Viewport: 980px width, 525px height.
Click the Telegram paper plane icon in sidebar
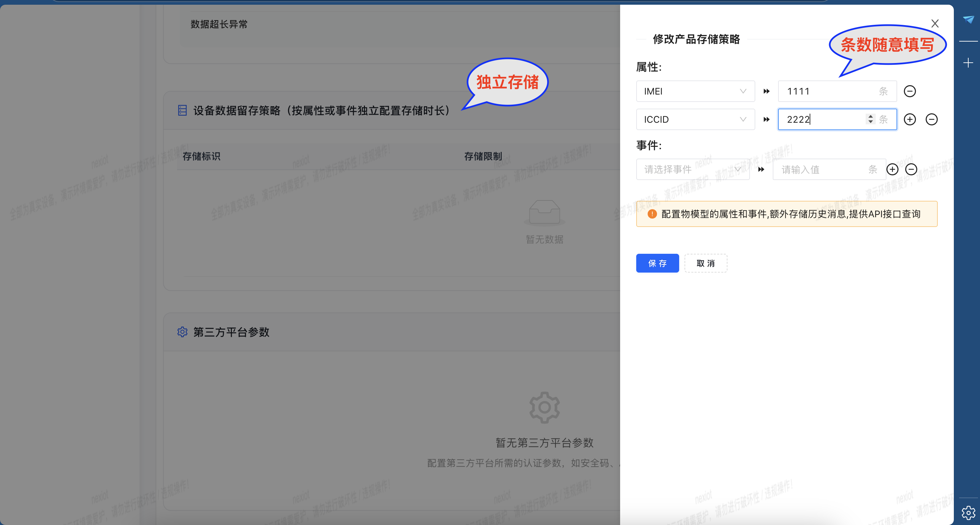tap(969, 20)
